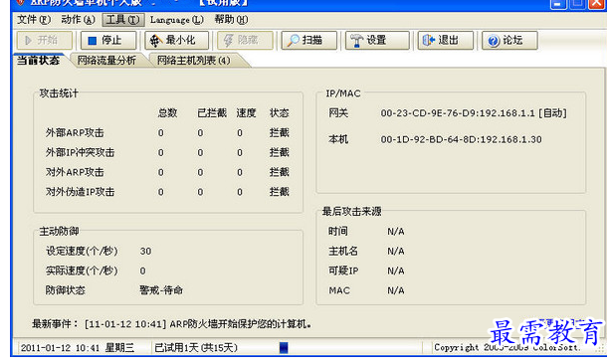Click the 可疑IP N/A value
Screen dimensions: 611x364
pyautogui.click(x=396, y=271)
